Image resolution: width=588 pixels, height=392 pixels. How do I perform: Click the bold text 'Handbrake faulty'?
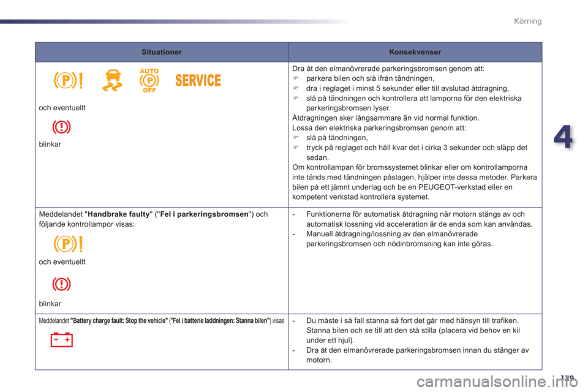[x=118, y=214]
